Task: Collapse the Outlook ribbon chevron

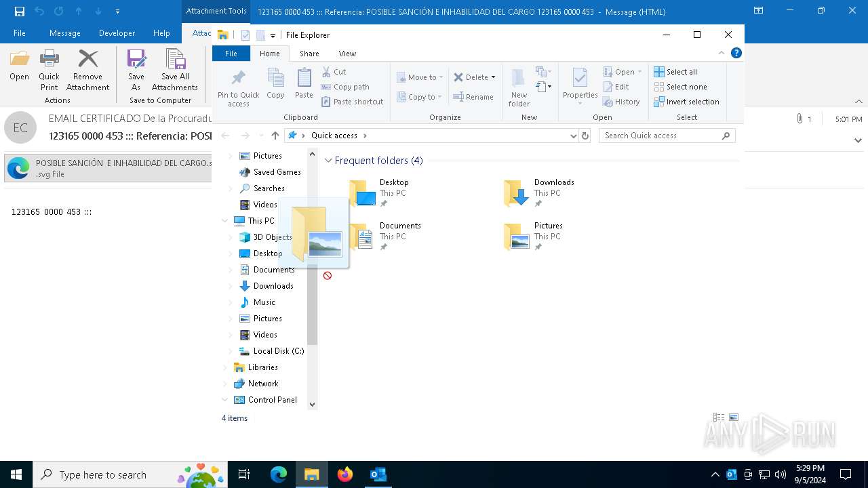Action: pyautogui.click(x=858, y=100)
